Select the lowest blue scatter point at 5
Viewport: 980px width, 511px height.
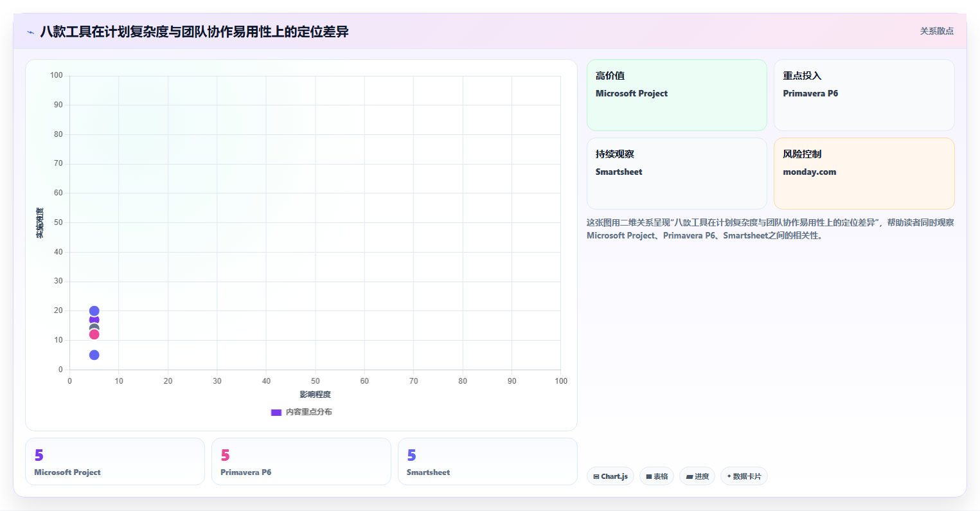(94, 355)
